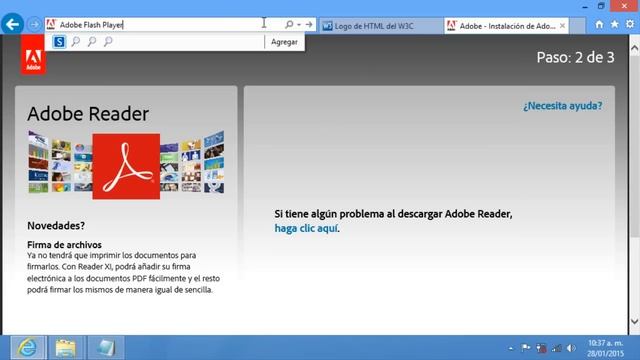Open File Explorer from the taskbar
640x360 pixels.
point(66,348)
